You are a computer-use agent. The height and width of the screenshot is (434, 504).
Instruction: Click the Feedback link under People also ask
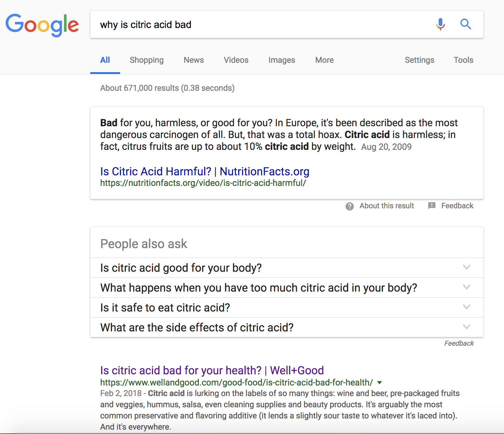pyautogui.click(x=459, y=343)
